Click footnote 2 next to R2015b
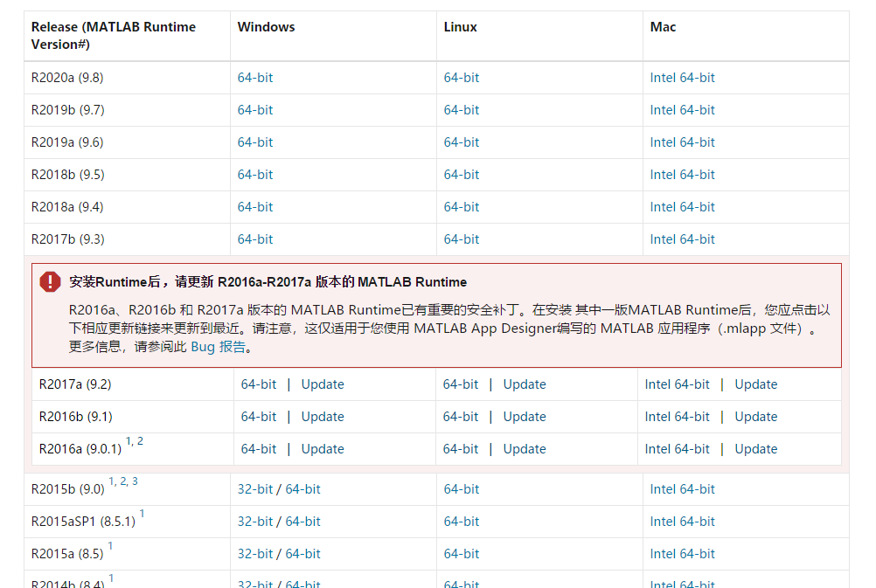 [123, 480]
